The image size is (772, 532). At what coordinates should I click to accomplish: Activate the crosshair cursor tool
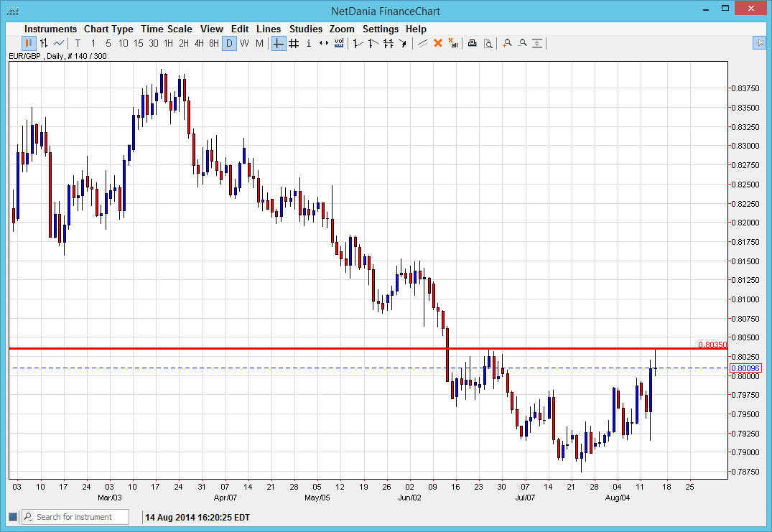(x=277, y=43)
